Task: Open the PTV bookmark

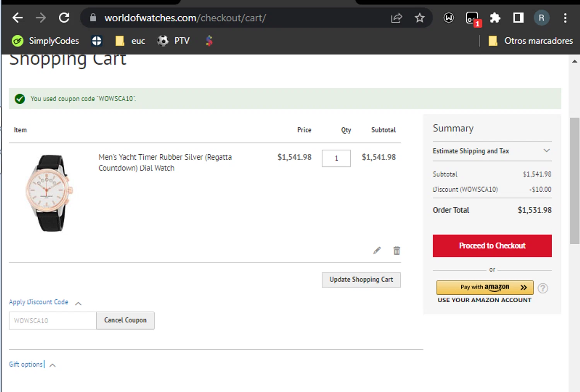Action: tap(173, 41)
